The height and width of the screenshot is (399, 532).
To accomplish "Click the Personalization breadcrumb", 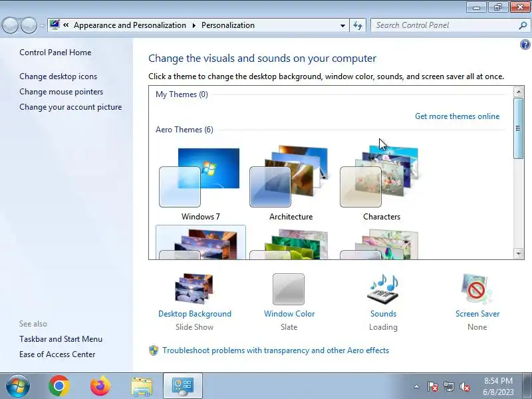I will point(228,25).
